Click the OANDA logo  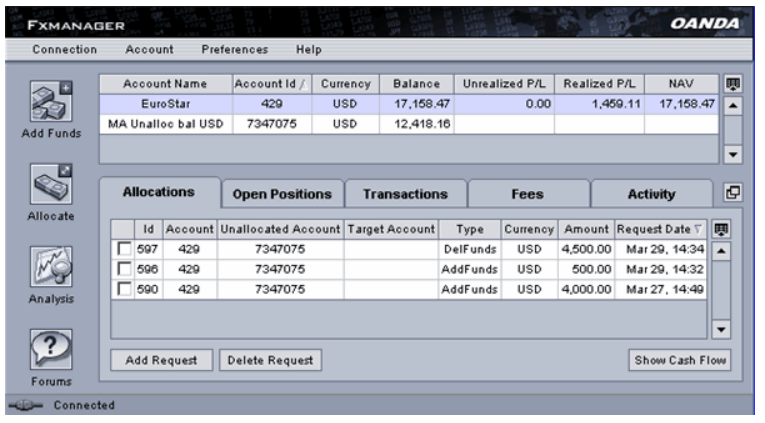point(705,23)
